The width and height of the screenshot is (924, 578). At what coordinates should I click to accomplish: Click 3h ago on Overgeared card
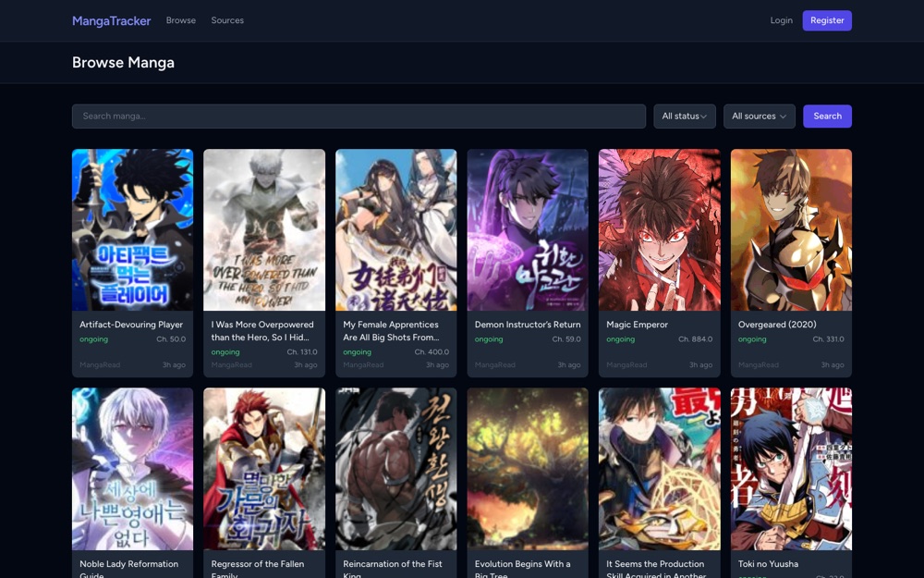click(x=833, y=365)
